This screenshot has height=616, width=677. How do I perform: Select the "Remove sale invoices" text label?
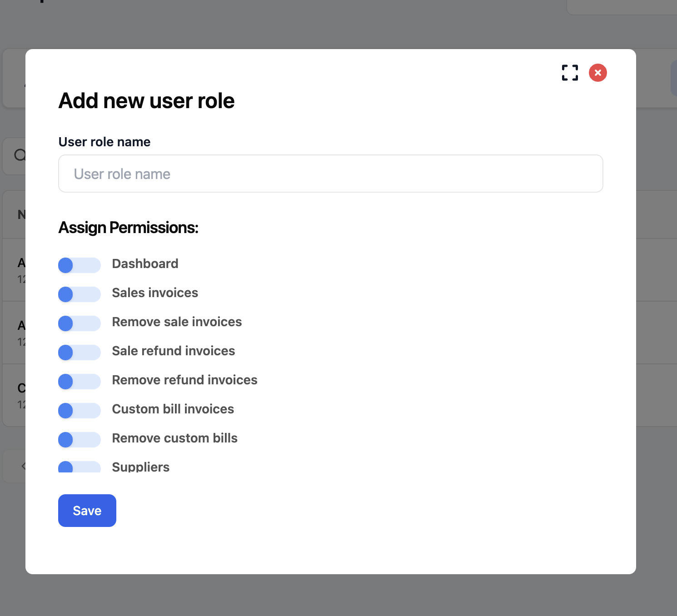pyautogui.click(x=177, y=322)
